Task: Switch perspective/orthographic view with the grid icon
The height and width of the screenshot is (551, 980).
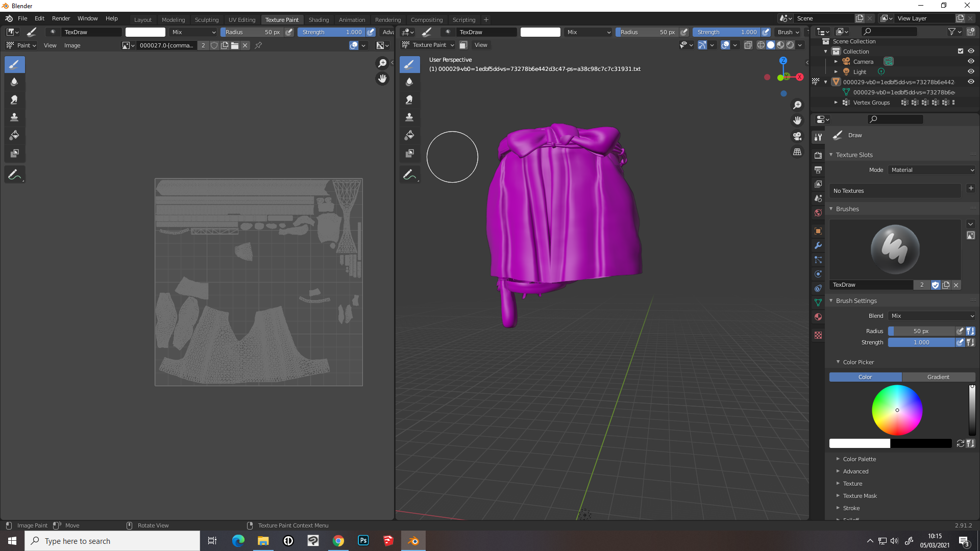Action: point(797,152)
